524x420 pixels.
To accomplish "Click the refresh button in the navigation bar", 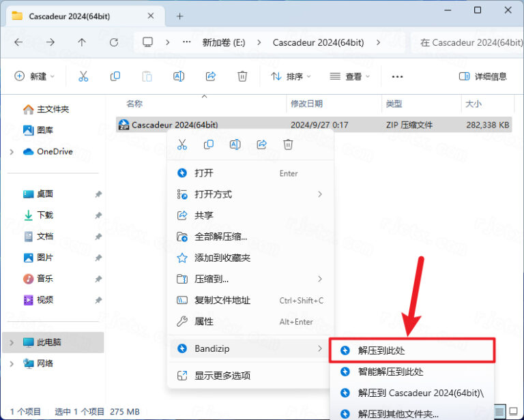I will [x=113, y=42].
